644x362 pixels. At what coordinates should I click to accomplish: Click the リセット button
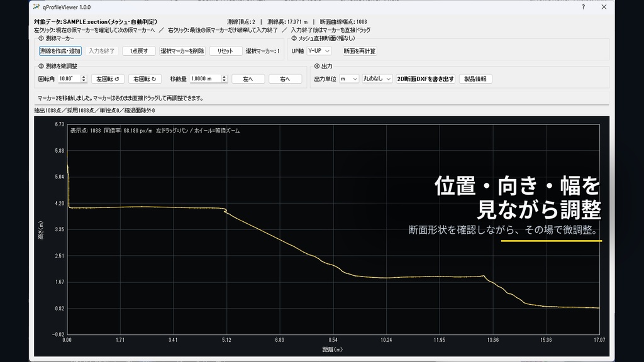click(226, 51)
